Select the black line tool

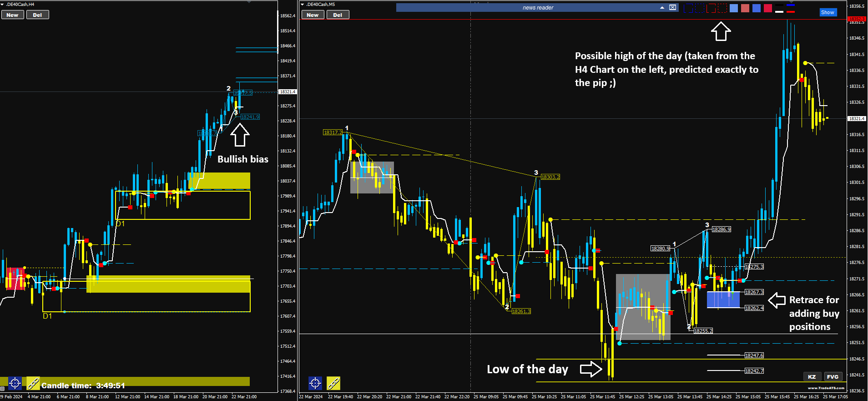click(x=779, y=6)
